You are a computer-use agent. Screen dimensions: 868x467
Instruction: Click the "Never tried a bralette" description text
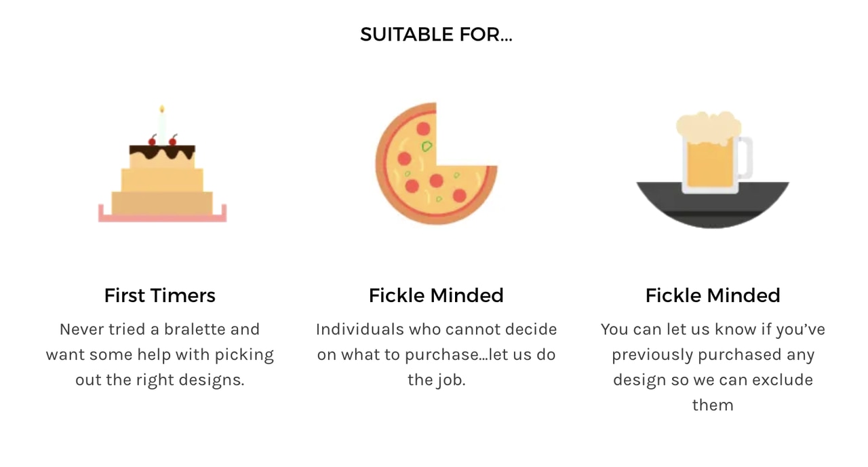159,354
